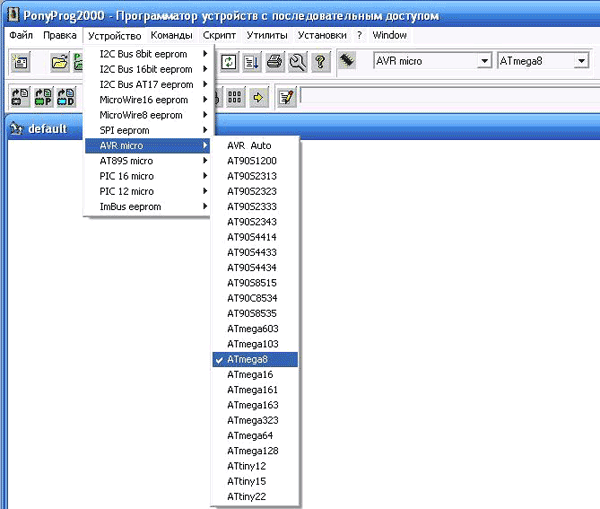Choose AT90S8515 from the device list
Image resolution: width=600 pixels, height=509 pixels.
(255, 283)
